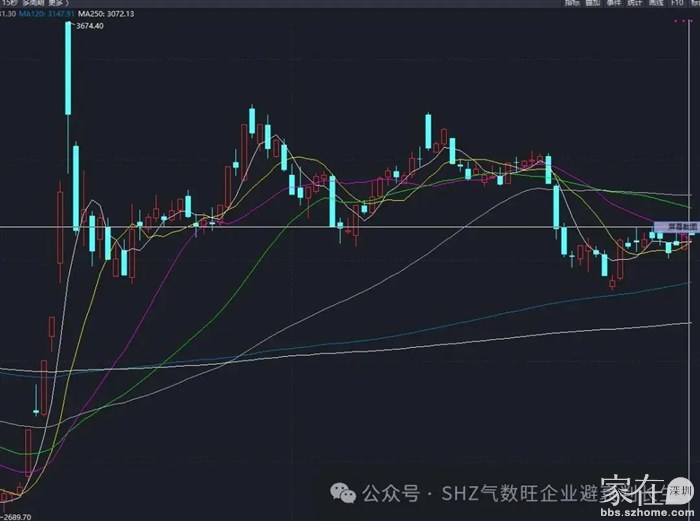Open the 统计 statistics tool

(634, 3)
